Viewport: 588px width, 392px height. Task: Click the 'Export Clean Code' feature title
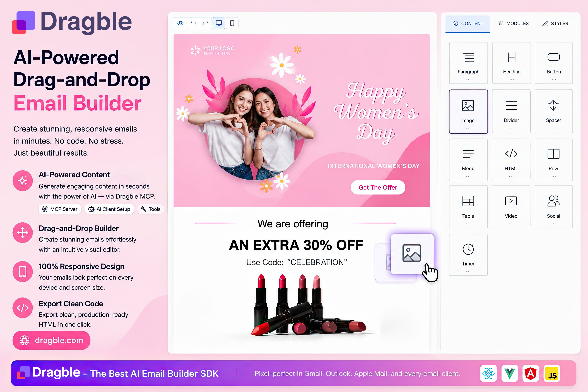point(71,304)
